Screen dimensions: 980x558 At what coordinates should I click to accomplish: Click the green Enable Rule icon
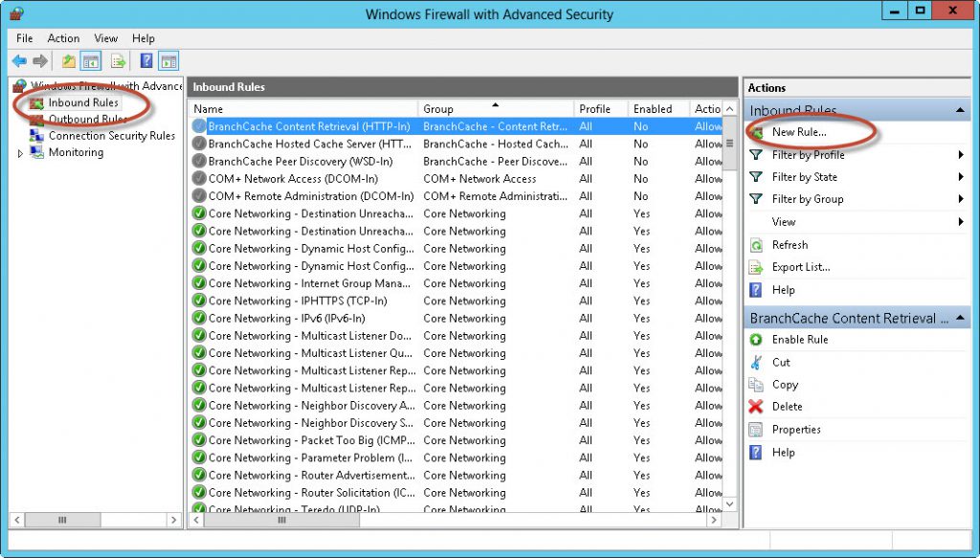click(x=756, y=340)
